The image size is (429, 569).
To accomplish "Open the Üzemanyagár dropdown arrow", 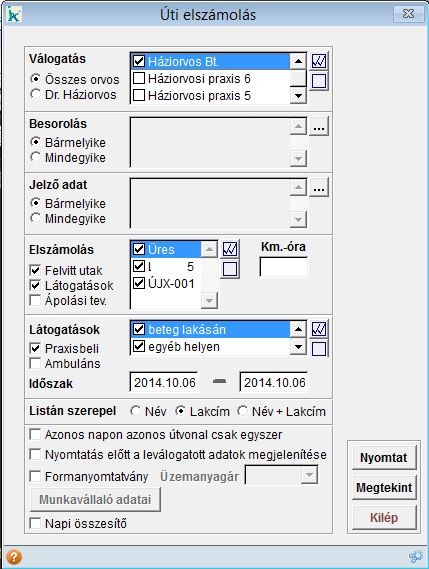I will [x=309, y=475].
